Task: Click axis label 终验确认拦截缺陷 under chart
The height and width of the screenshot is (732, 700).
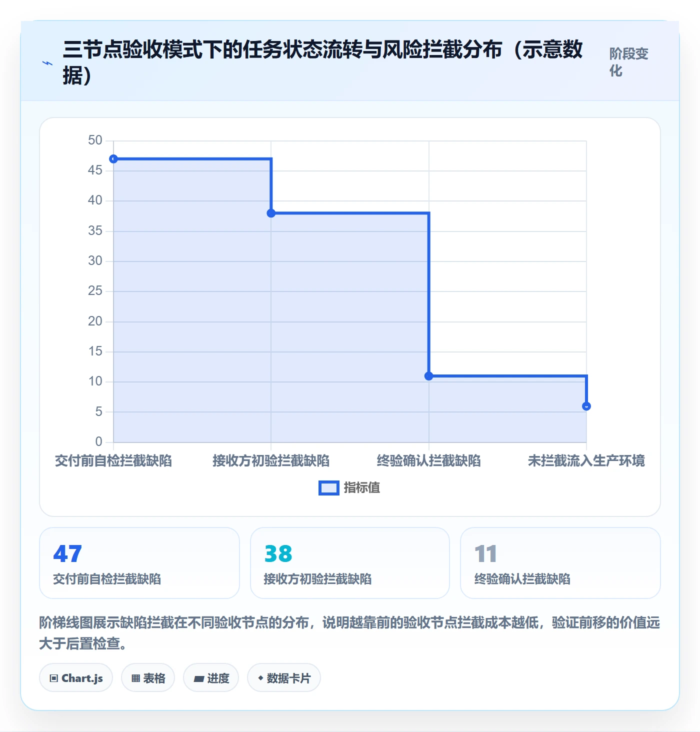Action: (x=429, y=461)
